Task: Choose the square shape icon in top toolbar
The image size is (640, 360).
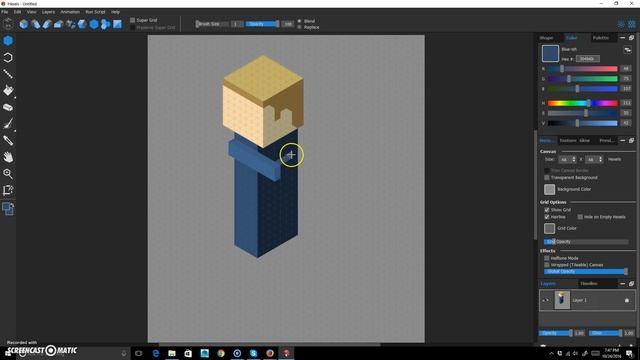Action: (118, 24)
